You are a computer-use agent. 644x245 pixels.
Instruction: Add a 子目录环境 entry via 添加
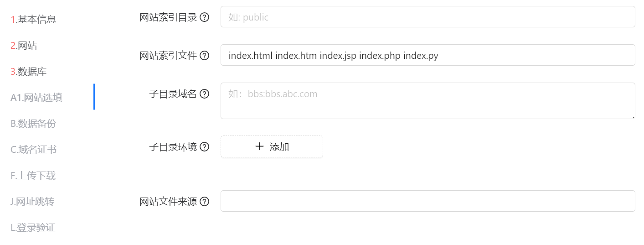[x=272, y=146]
